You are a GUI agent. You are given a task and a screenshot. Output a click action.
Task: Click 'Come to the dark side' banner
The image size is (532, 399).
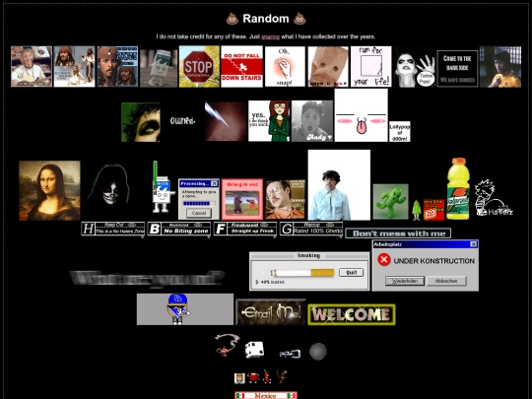pyautogui.click(x=457, y=69)
